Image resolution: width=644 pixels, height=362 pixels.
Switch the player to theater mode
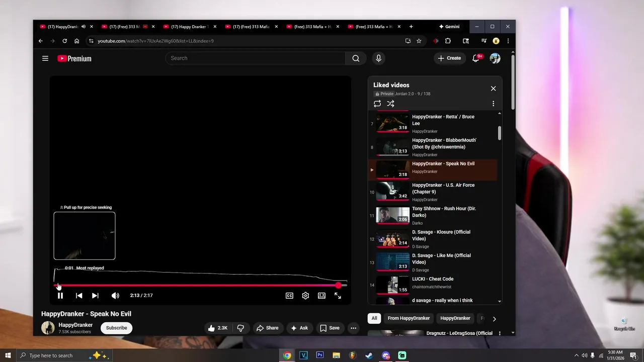click(321, 296)
